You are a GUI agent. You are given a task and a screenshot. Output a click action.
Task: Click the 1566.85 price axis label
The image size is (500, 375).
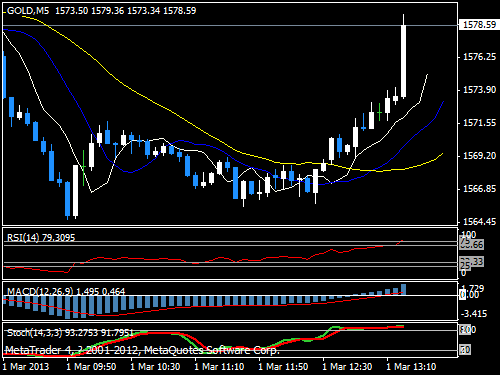click(480, 189)
